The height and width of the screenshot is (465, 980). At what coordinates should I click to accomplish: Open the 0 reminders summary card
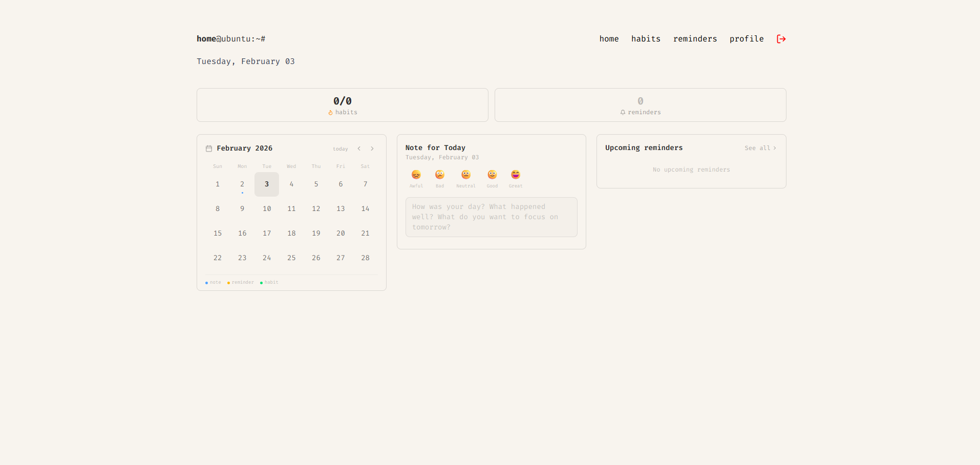640,105
